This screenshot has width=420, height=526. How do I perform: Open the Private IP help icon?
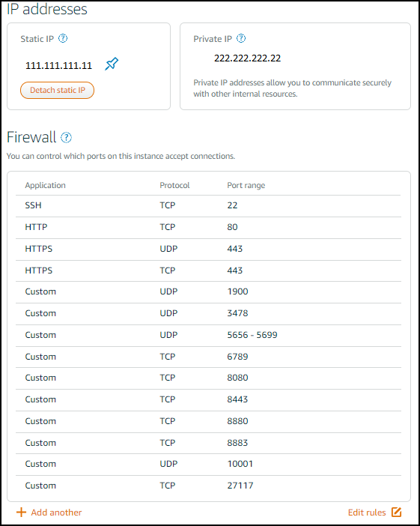click(241, 38)
